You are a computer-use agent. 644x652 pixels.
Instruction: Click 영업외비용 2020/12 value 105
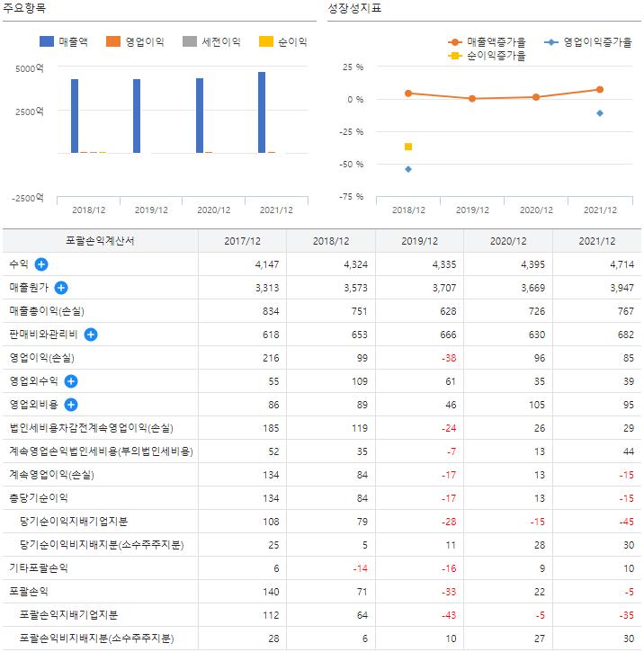537,405
